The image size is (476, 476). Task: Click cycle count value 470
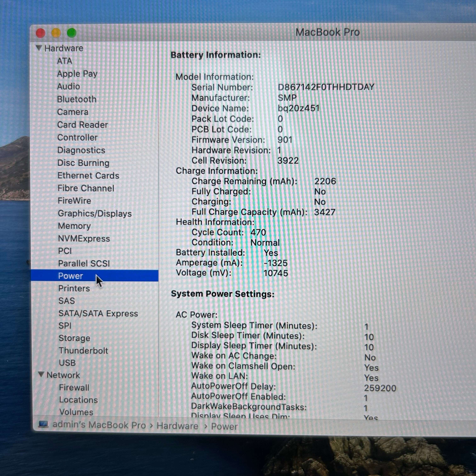tap(258, 232)
